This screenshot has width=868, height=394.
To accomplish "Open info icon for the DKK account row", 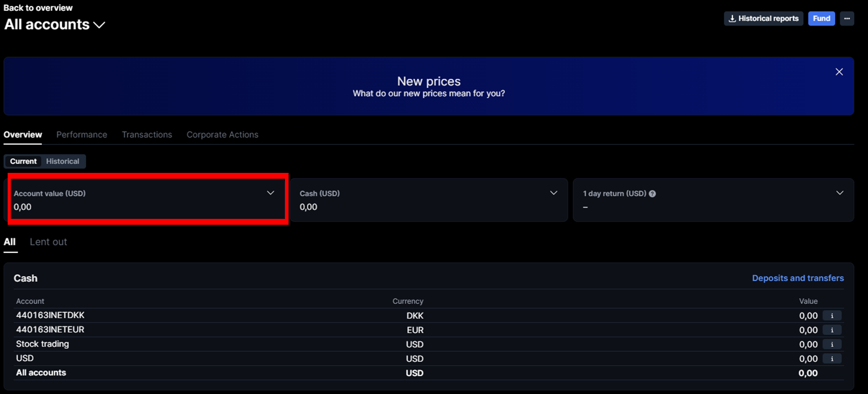I will coord(832,315).
